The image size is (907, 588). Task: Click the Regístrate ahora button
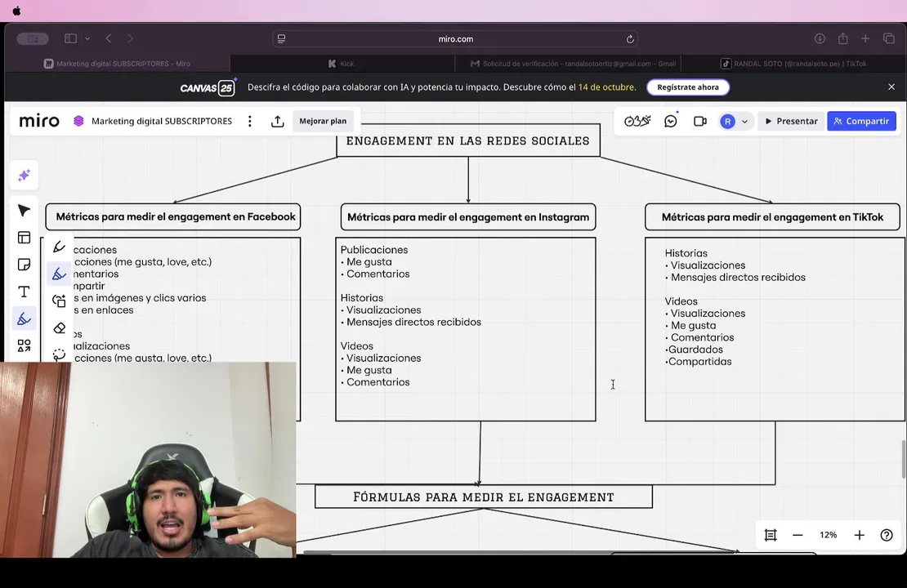click(x=688, y=87)
